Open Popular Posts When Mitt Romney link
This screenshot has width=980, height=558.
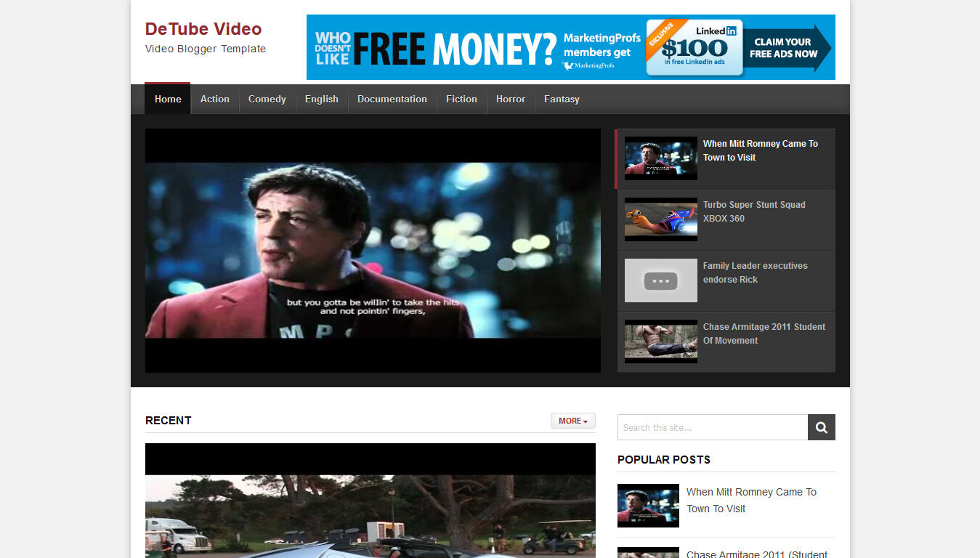click(751, 501)
